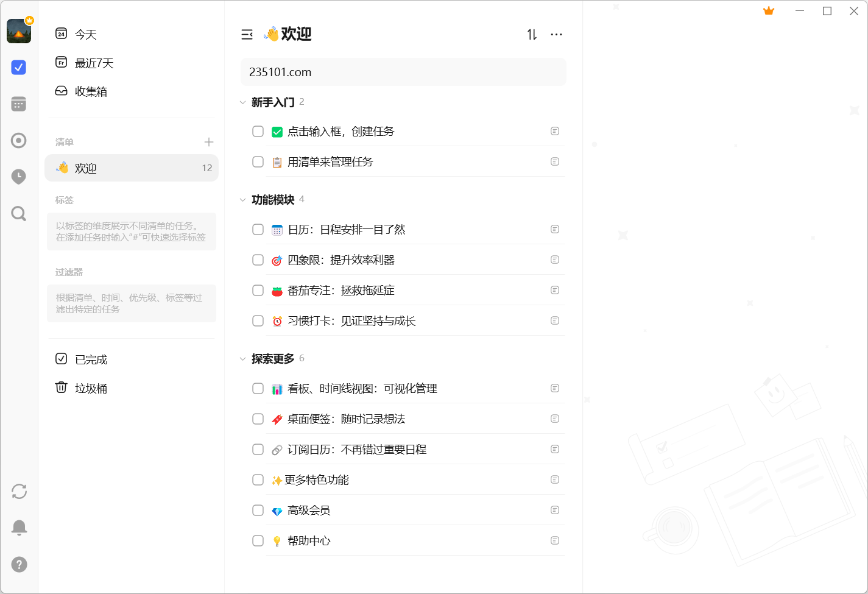Collapse the task list with the hamburger icon

[x=247, y=35]
